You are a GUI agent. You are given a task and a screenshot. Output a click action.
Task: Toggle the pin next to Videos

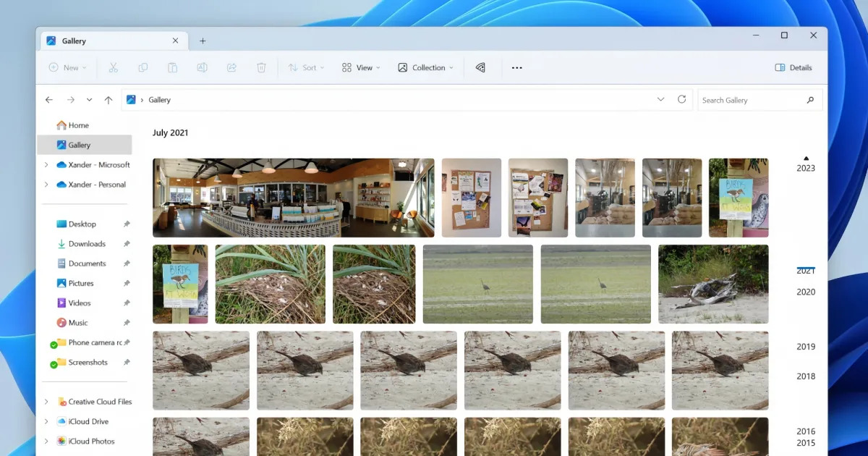(127, 303)
